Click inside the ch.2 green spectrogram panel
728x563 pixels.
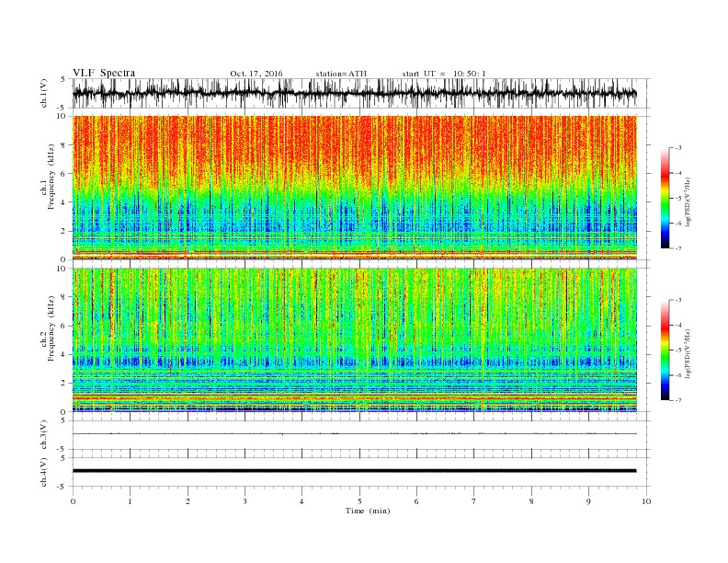pyautogui.click(x=355, y=339)
